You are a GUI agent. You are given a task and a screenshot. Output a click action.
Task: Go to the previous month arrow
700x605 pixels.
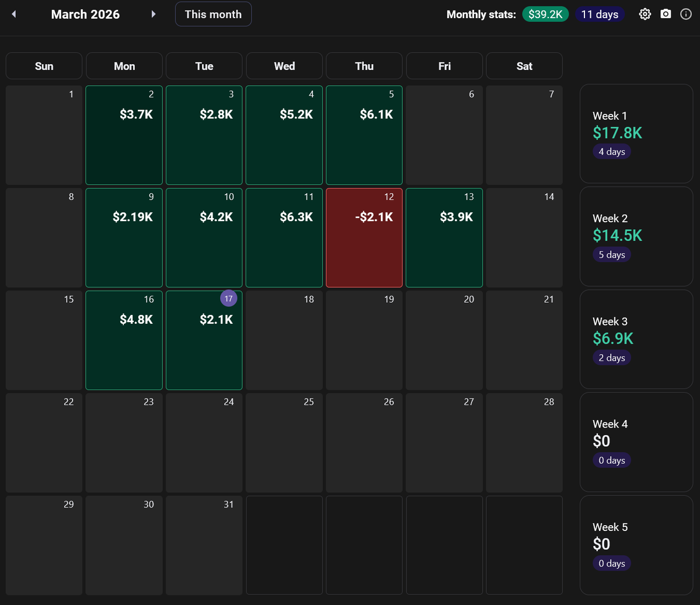[14, 14]
